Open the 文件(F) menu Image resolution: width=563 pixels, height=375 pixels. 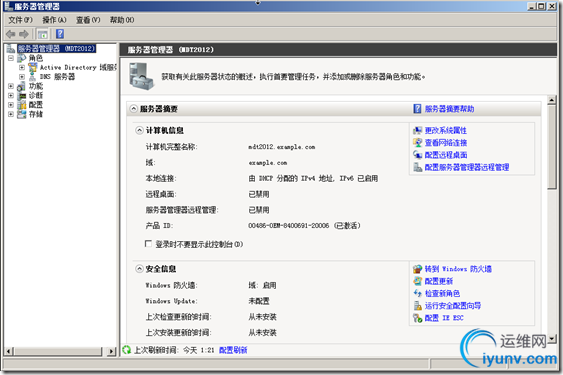tap(20, 20)
